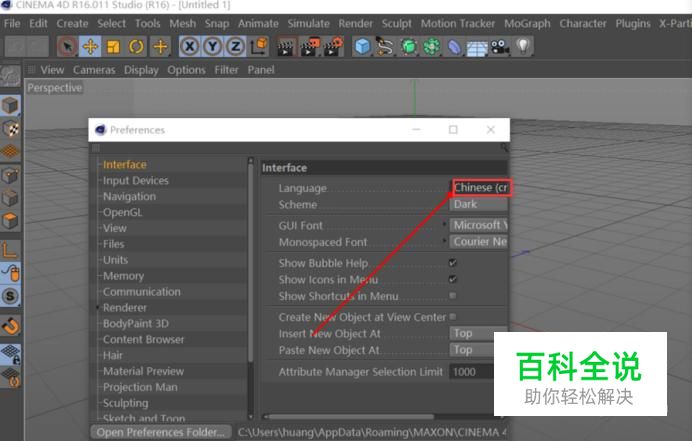692x441 pixels.
Task: Select Texture mode checkerboard icon
Action: pyautogui.click(x=10, y=128)
